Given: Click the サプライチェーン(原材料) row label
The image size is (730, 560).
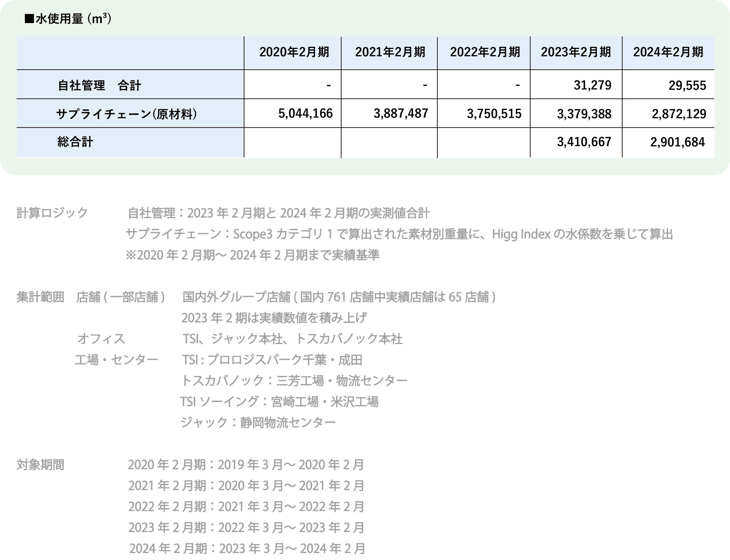Looking at the screenshot, I should (x=127, y=114).
